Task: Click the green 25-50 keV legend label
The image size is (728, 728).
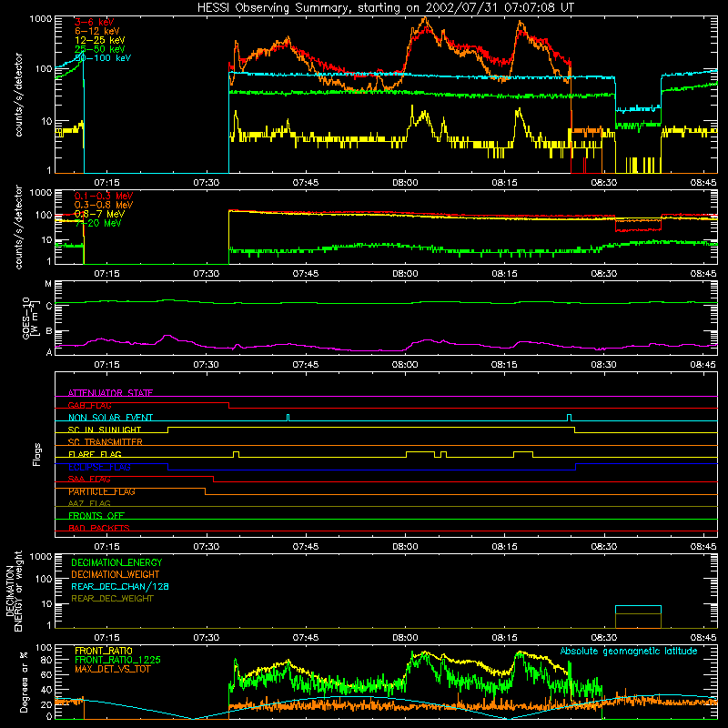Action: (x=100, y=49)
